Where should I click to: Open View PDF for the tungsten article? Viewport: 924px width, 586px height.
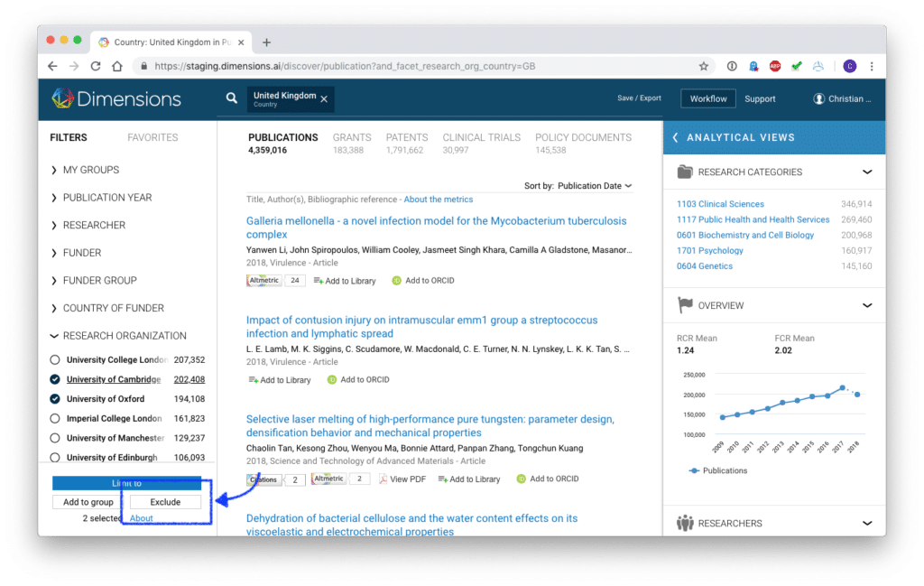(x=402, y=479)
